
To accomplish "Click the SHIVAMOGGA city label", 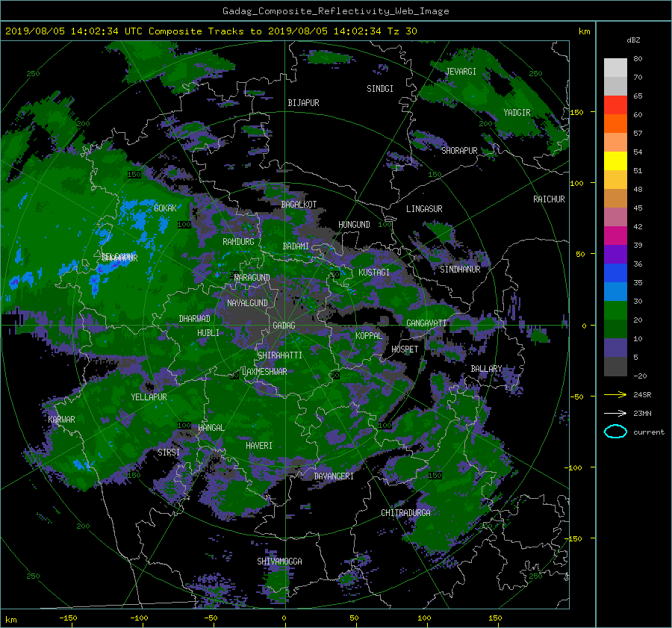I will pos(279,562).
